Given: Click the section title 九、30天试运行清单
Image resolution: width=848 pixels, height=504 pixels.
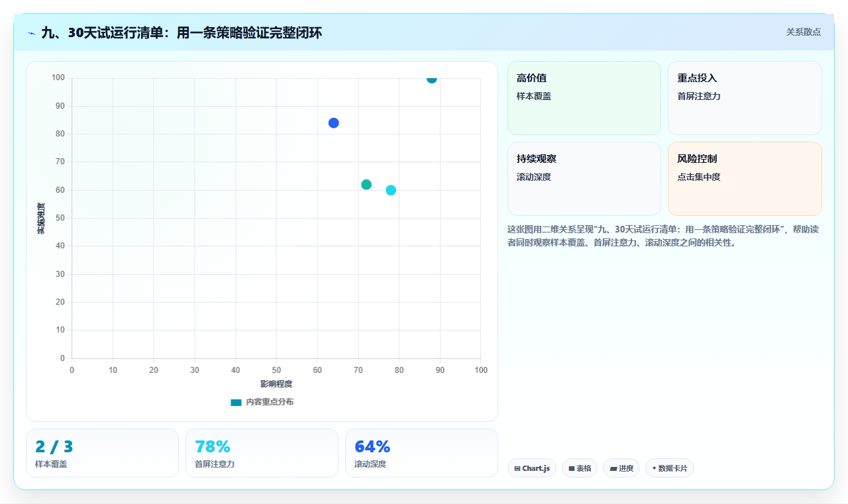Looking at the screenshot, I should point(182,32).
